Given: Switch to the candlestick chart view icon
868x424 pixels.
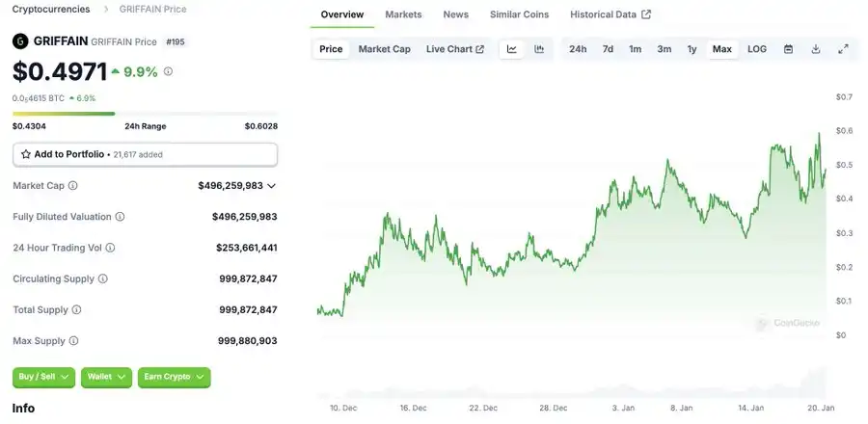Looking at the screenshot, I should [x=539, y=49].
